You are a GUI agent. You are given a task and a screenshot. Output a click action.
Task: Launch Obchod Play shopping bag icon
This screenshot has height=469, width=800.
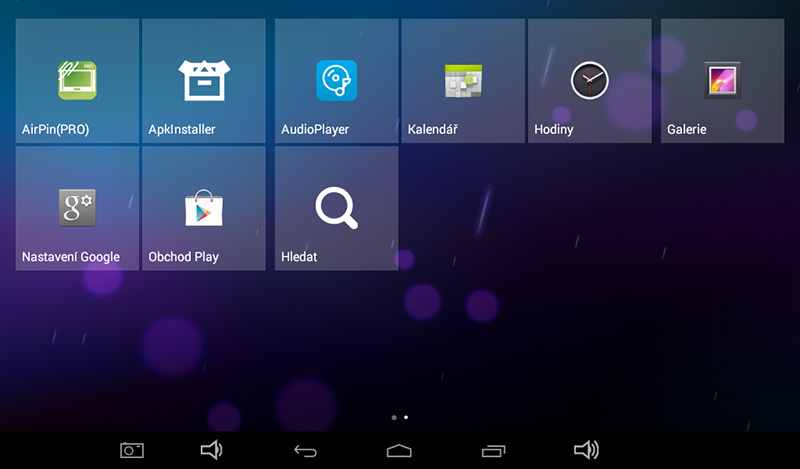point(204,207)
